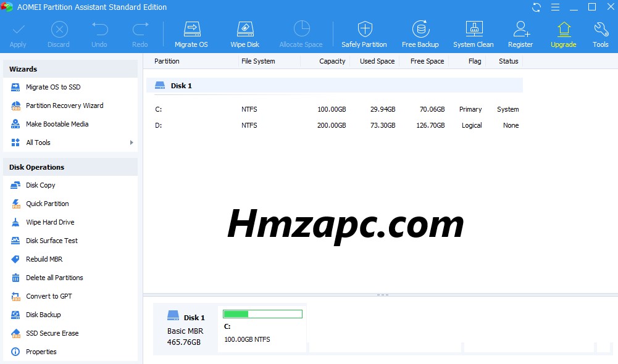Click the Logical flag cell
The height and width of the screenshot is (364, 618).
(x=472, y=125)
